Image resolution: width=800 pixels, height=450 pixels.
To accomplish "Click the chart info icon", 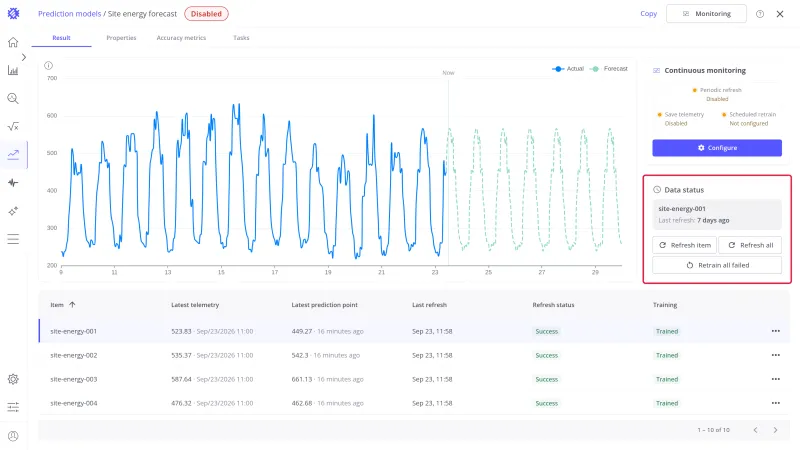I will tap(48, 65).
